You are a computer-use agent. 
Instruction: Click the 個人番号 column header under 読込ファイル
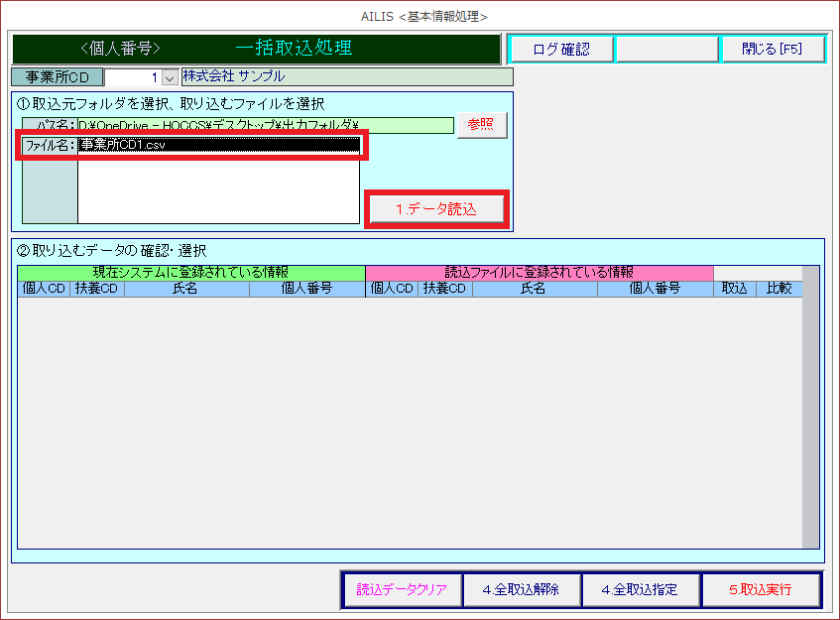click(655, 290)
